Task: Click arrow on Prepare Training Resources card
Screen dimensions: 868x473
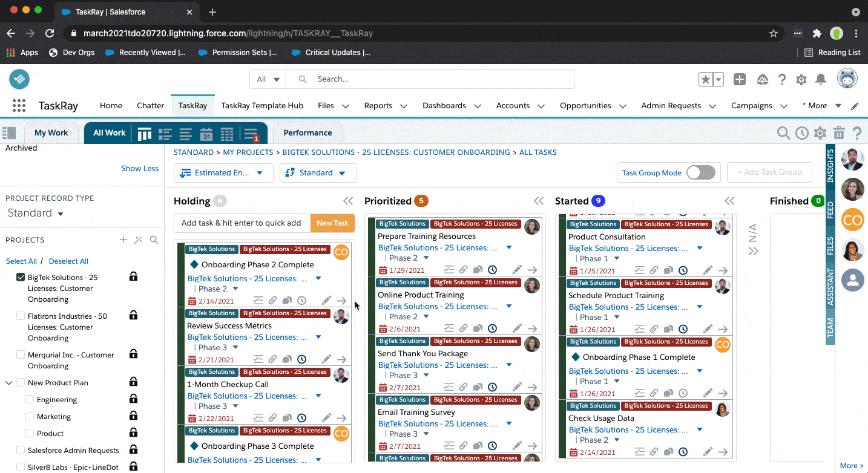Action: 532,270
